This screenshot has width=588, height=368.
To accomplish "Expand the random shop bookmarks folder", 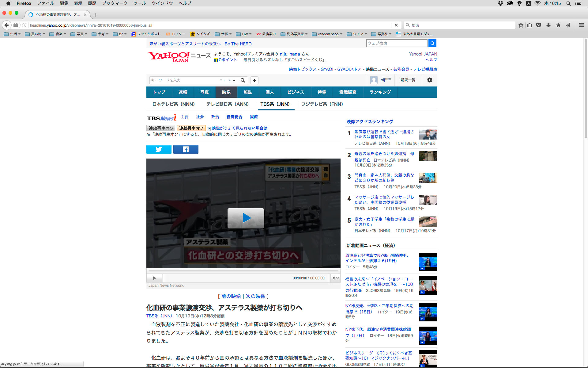I will pyautogui.click(x=327, y=34).
